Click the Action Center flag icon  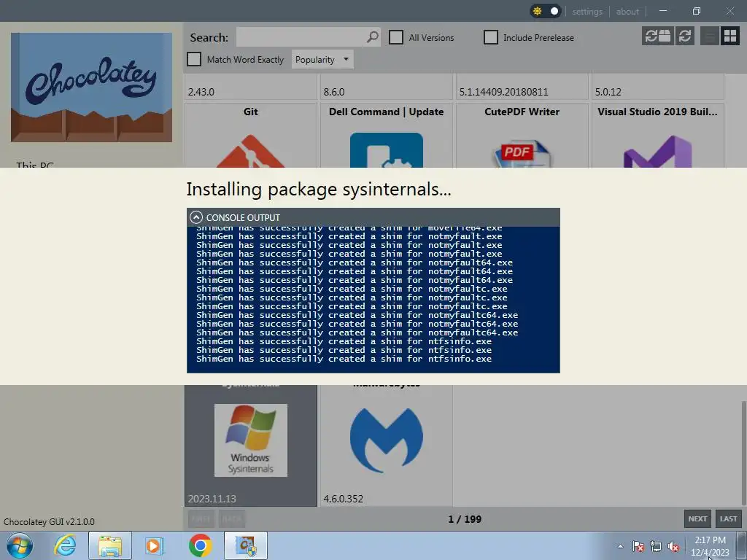638,546
